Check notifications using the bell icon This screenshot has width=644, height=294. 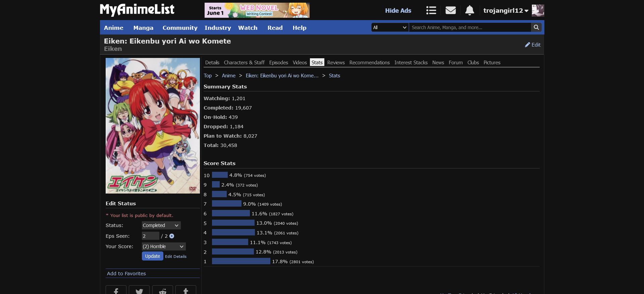click(470, 10)
